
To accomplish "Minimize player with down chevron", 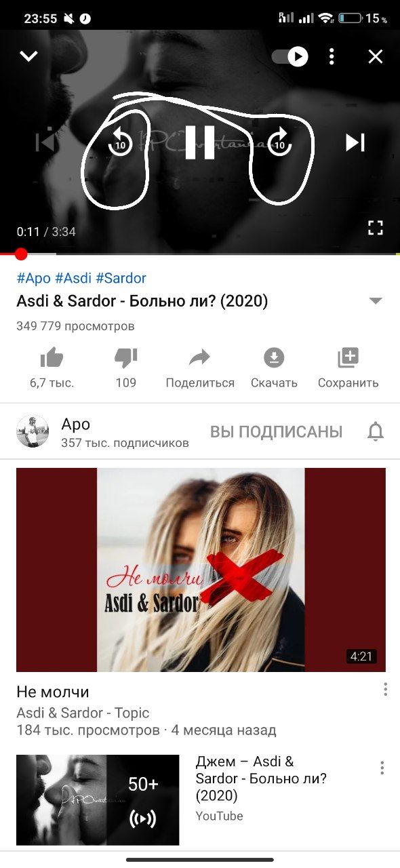I will coord(28,56).
